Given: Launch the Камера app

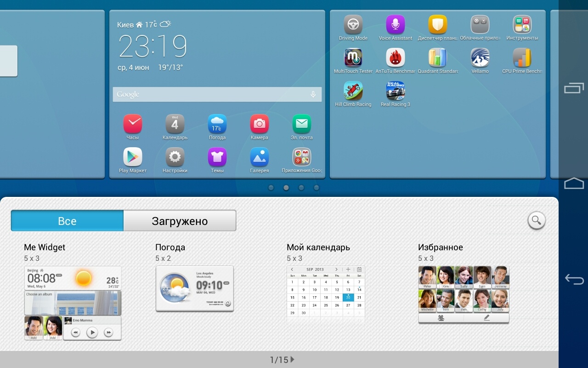Looking at the screenshot, I should 260,124.
